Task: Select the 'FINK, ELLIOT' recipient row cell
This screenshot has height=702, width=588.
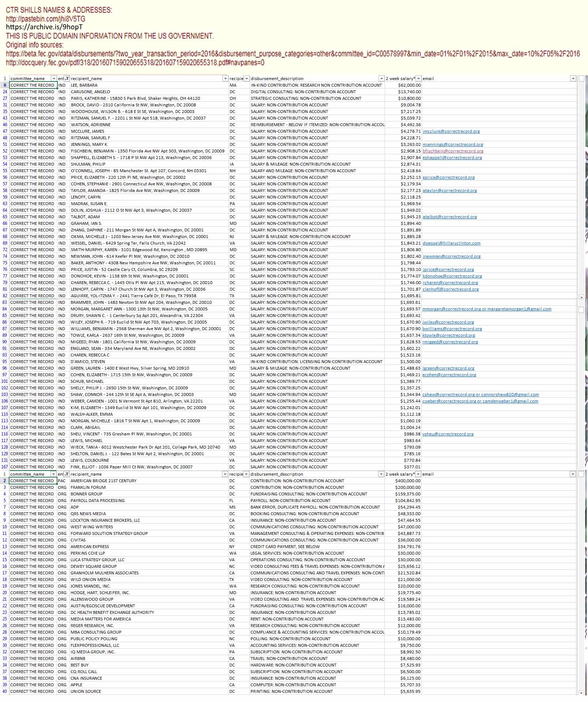Action: [x=149, y=467]
